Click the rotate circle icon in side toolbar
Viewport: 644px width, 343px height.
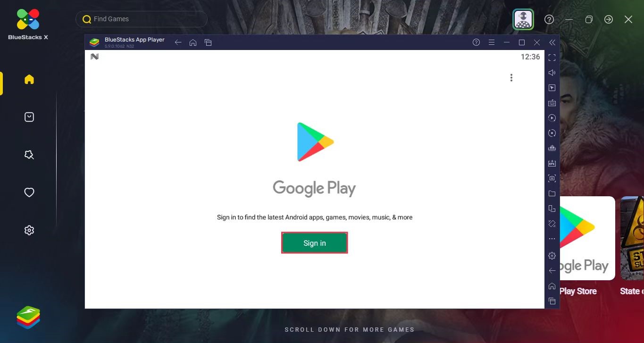coord(552,133)
